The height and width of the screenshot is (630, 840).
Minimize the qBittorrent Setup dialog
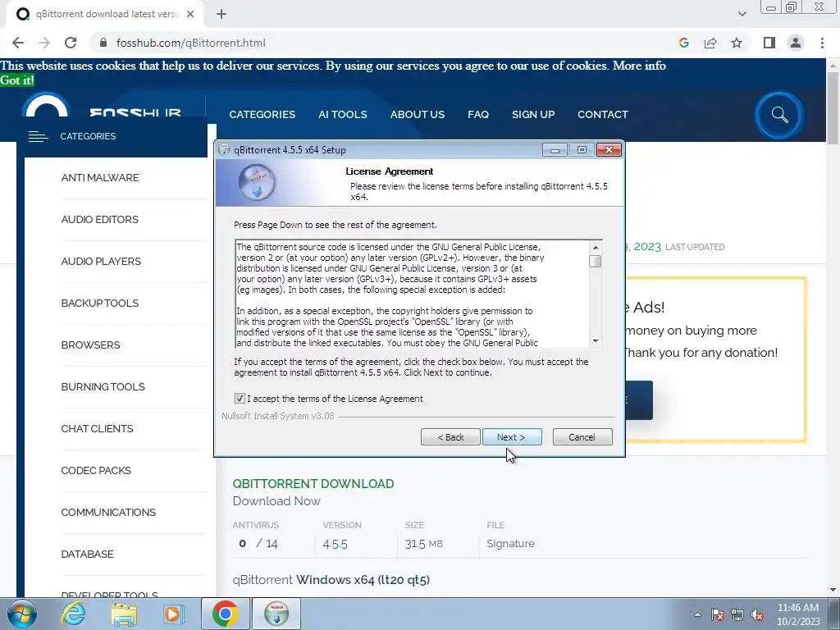click(x=555, y=150)
